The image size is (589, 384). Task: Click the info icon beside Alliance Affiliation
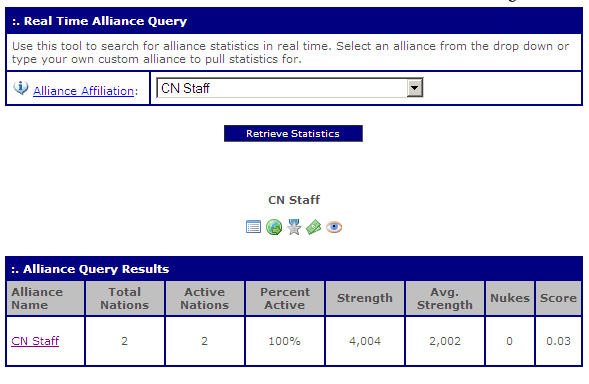[x=21, y=88]
